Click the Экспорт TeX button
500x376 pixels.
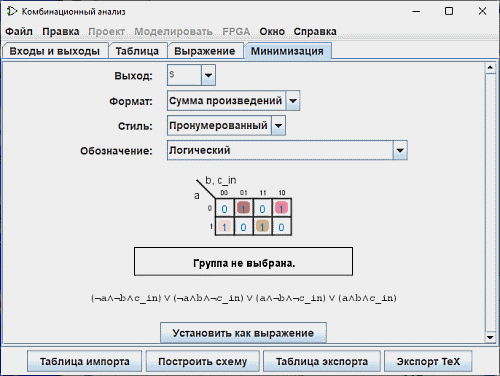point(428,361)
